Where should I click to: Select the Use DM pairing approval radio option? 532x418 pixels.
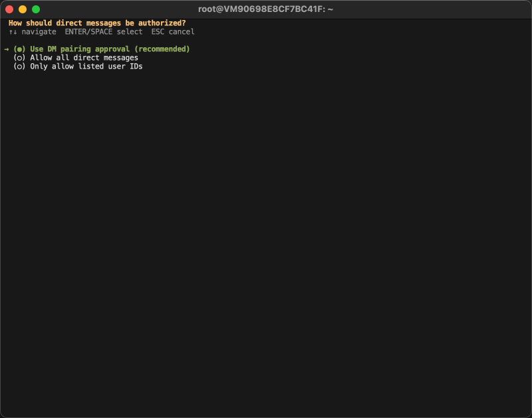click(102, 49)
